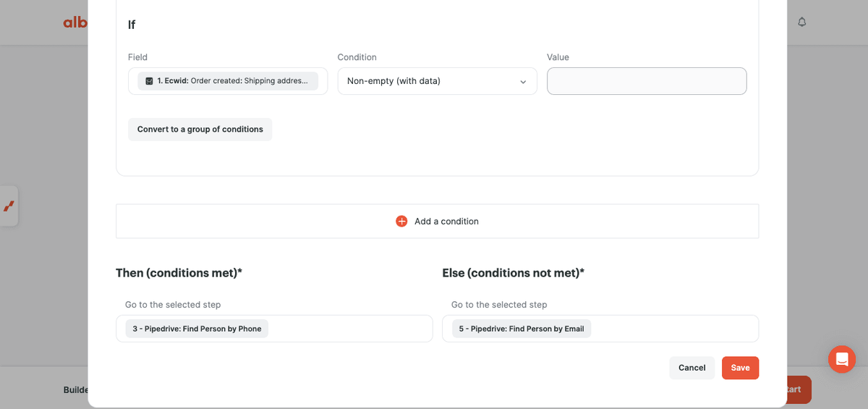The image size is (868, 409).
Task: Click the Builder tab text in the background page
Action: click(x=76, y=389)
